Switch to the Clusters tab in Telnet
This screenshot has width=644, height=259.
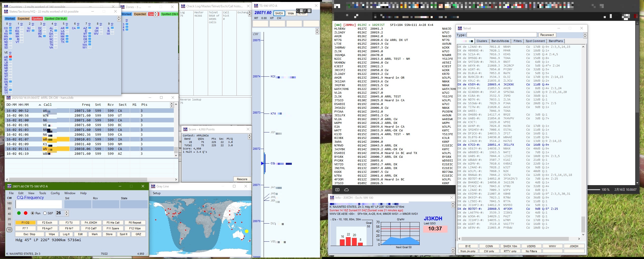pos(482,41)
